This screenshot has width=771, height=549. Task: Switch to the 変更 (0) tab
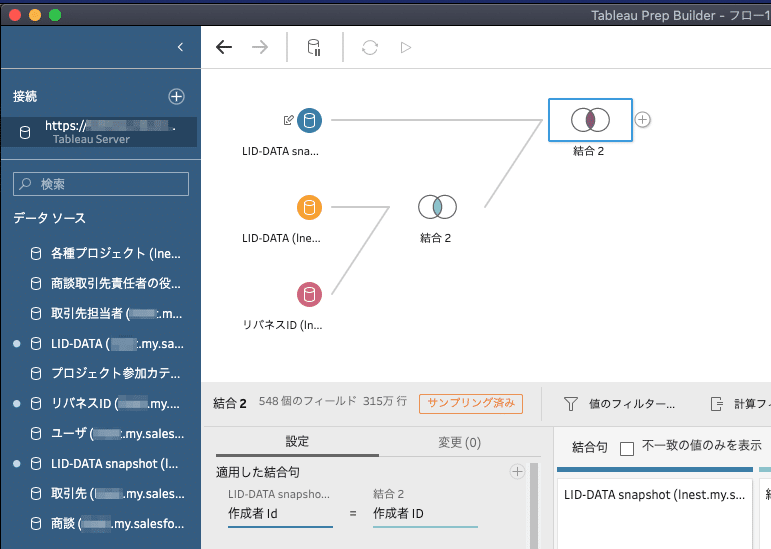point(459,442)
